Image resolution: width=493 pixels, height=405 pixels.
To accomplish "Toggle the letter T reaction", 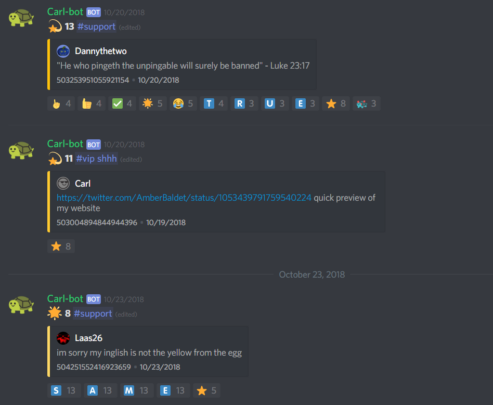I will pyautogui.click(x=214, y=104).
